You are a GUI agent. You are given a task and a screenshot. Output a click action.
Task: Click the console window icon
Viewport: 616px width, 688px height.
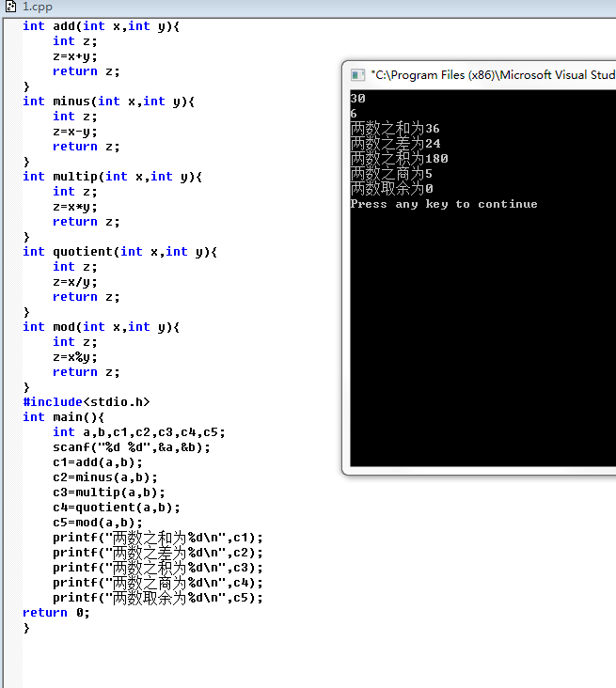tap(357, 75)
